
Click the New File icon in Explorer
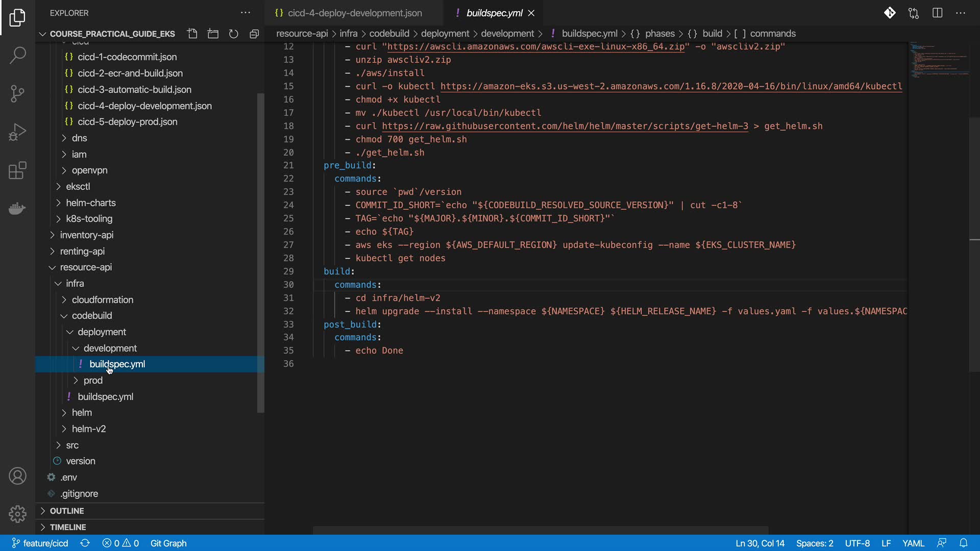[x=192, y=34]
